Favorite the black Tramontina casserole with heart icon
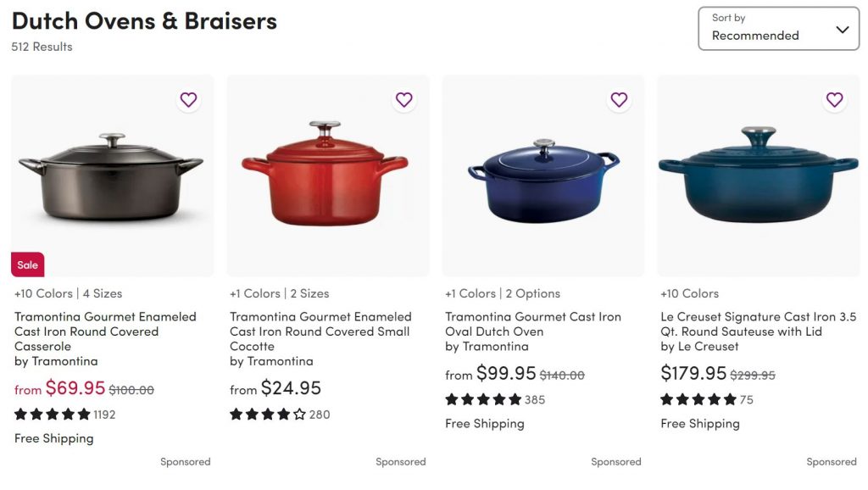This screenshot has width=868, height=490. coord(189,100)
